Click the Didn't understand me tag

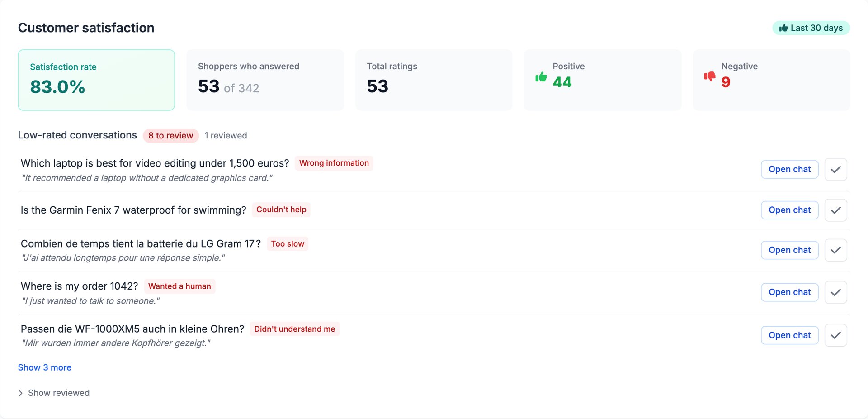[295, 329]
